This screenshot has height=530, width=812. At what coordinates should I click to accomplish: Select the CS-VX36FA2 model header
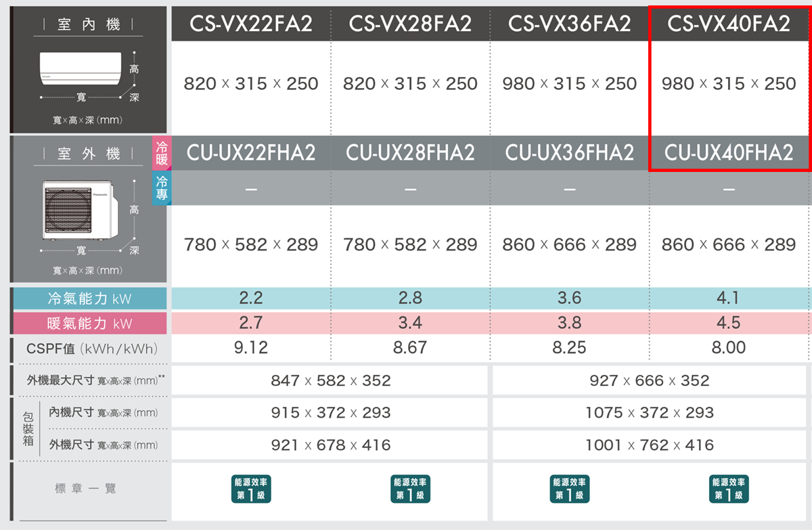(x=570, y=24)
